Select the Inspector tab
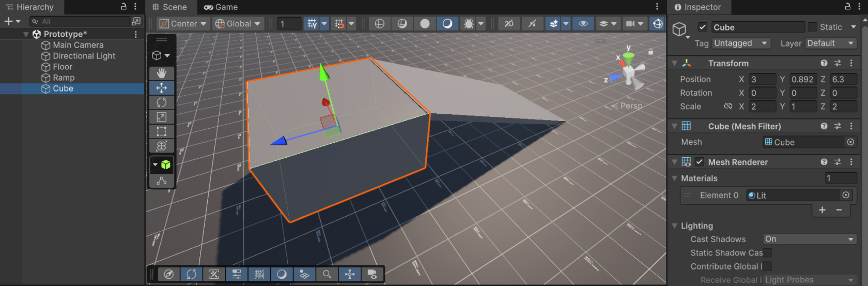Image resolution: width=868 pixels, height=286 pixels. click(x=698, y=7)
